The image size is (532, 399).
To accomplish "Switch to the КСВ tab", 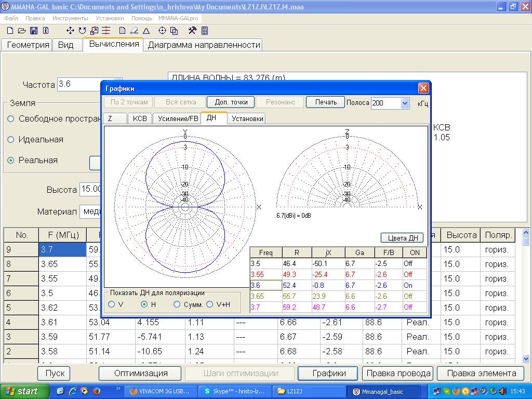I will click(139, 118).
